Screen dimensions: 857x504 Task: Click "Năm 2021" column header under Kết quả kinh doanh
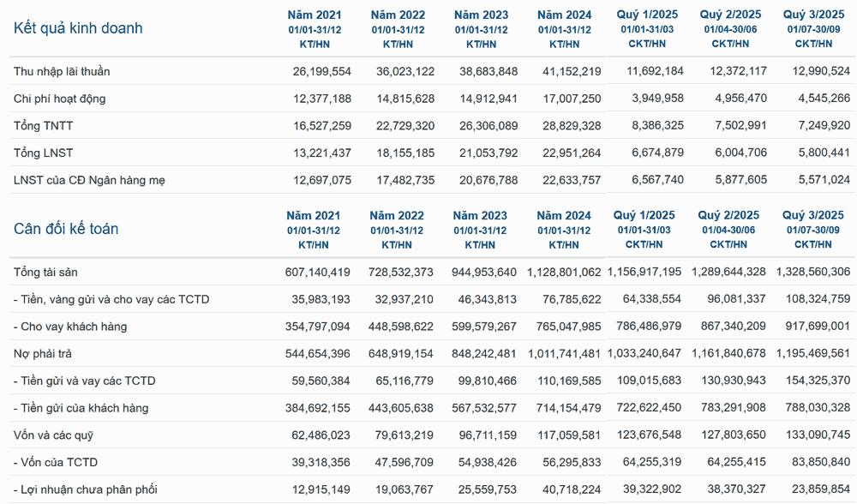(315, 15)
